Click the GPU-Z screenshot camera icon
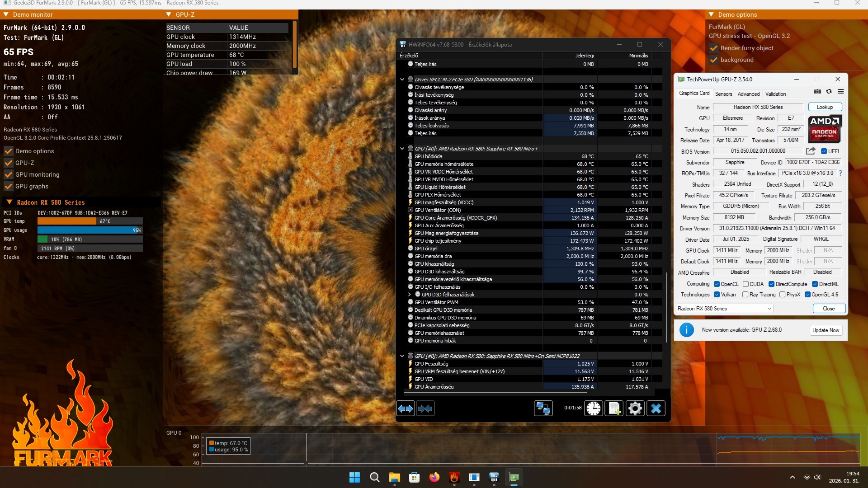 click(x=817, y=92)
